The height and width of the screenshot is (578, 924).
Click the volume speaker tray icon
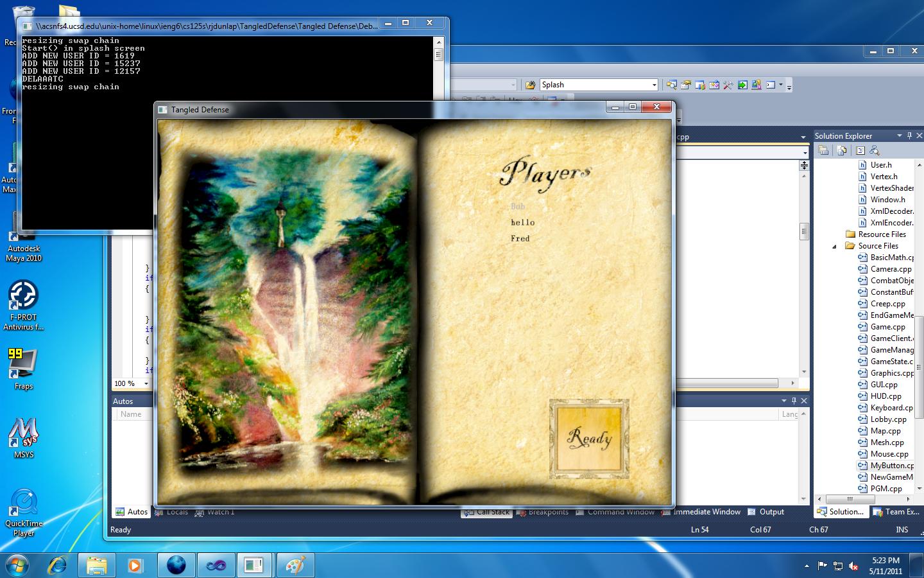(x=853, y=566)
